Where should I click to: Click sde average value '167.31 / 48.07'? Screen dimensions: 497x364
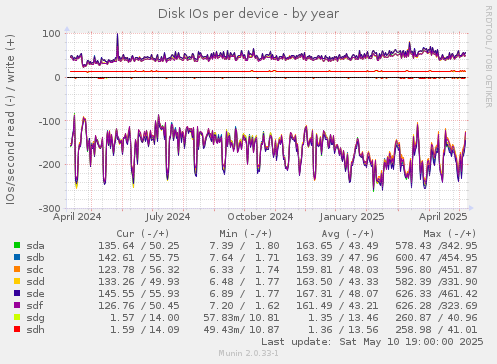tap(337, 294)
